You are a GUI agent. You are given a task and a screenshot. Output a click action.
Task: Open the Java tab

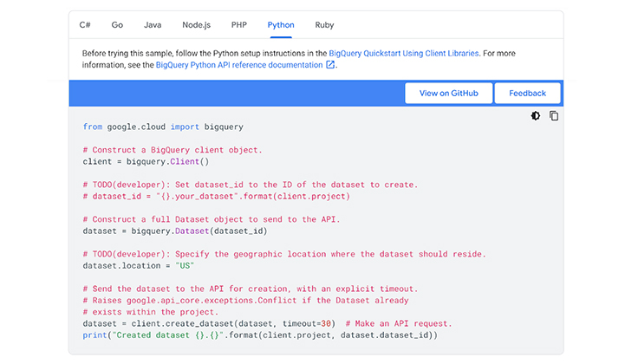pyautogui.click(x=153, y=25)
